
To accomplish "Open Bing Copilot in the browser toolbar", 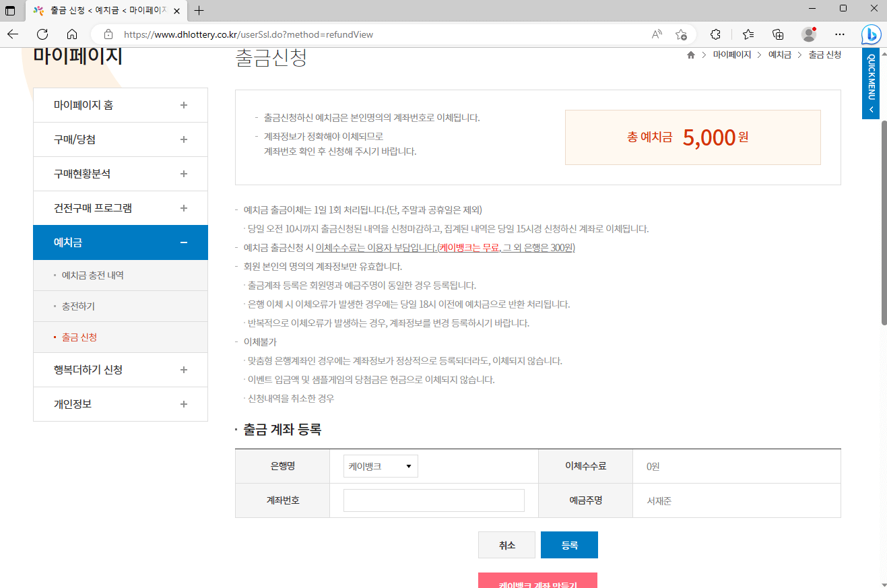I will tap(870, 34).
